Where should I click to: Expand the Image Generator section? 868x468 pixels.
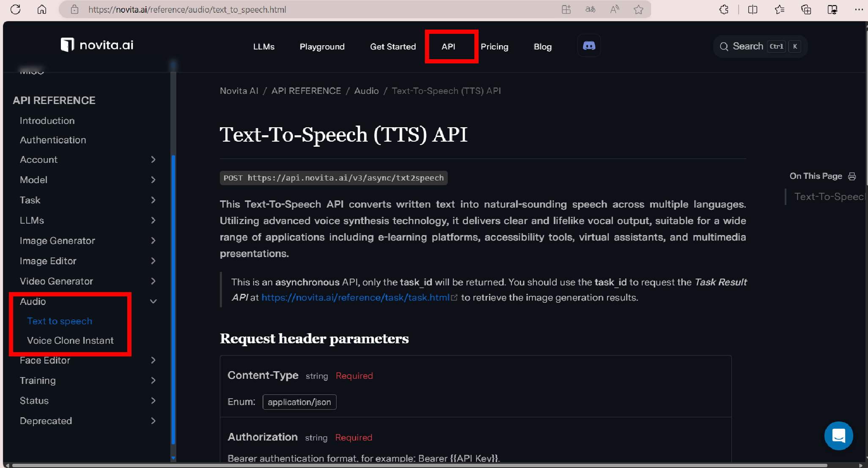[x=58, y=241]
